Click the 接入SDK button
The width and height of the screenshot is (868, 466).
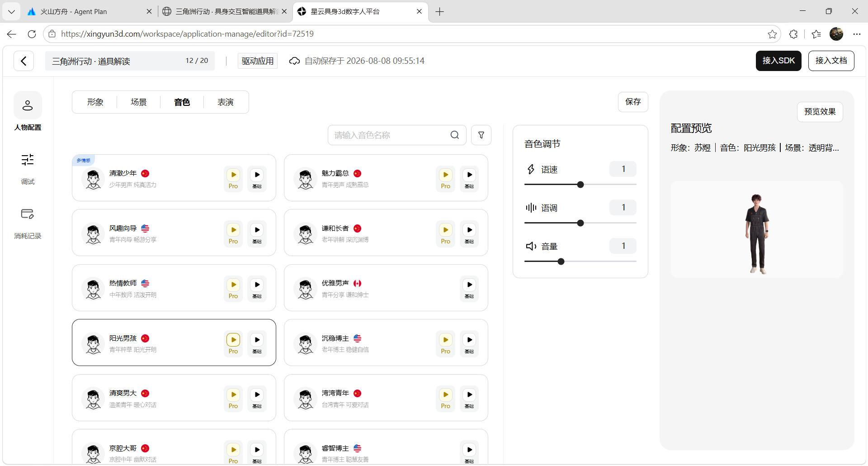click(778, 61)
